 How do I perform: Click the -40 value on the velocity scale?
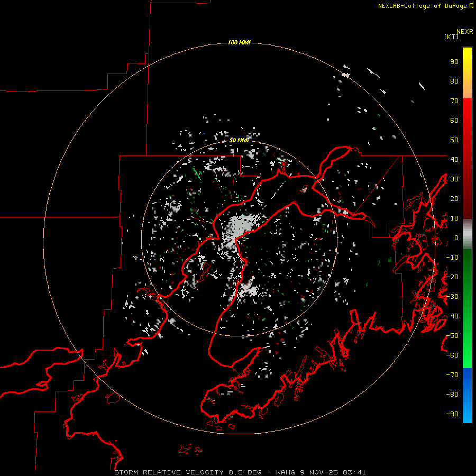[452, 316]
